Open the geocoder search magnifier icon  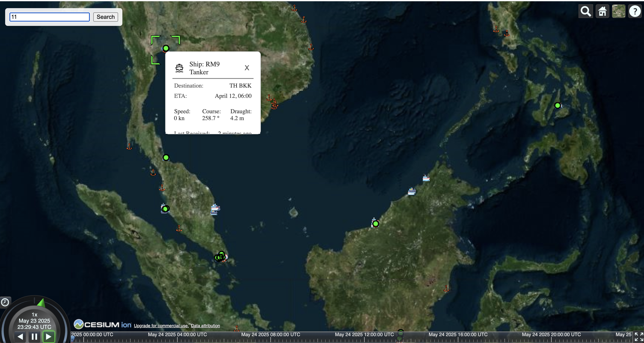[x=586, y=11]
